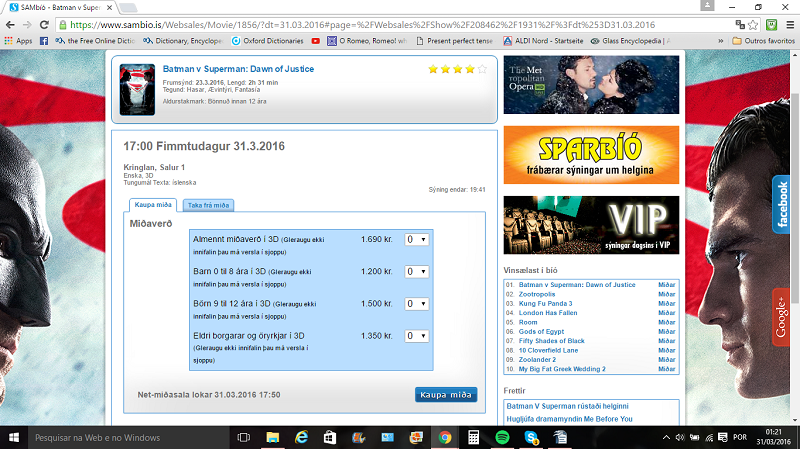Switch keyboard language POR indicator
This screenshot has height=449, width=800.
(740, 438)
